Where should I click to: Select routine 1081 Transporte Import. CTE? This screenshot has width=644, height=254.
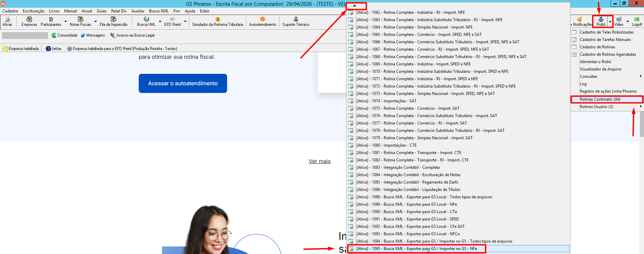pyautogui.click(x=459, y=153)
